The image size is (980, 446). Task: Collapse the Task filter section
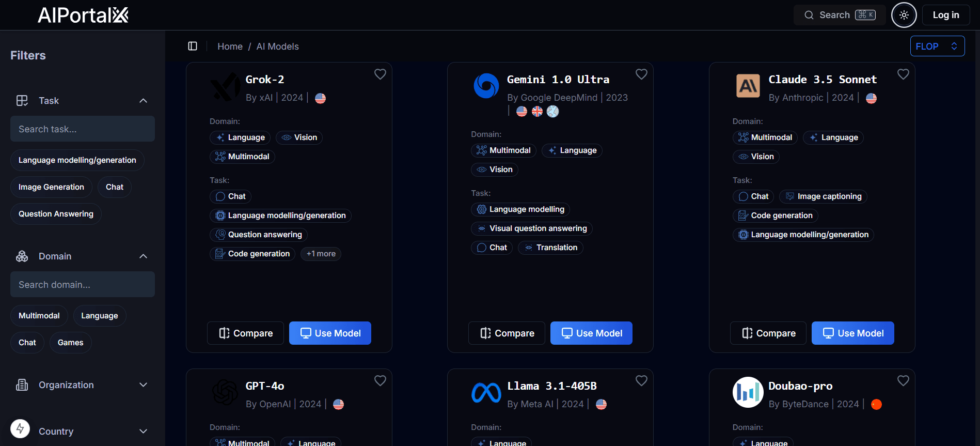coord(143,101)
